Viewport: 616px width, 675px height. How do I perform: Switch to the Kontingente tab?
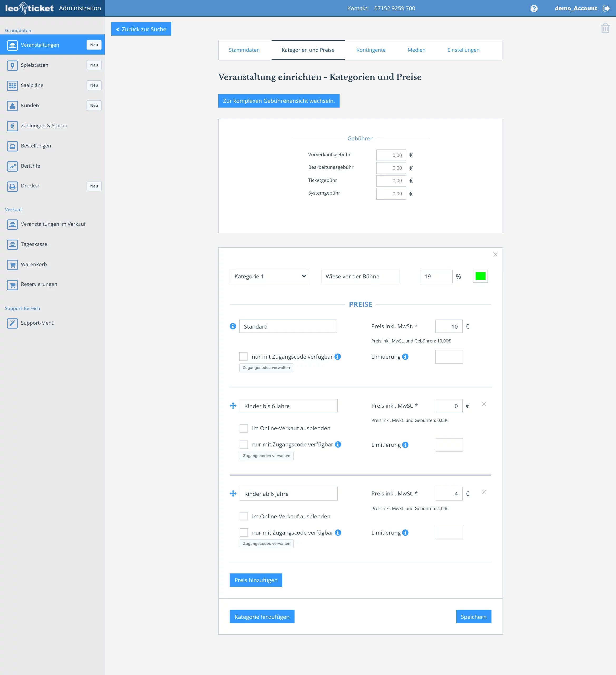click(371, 50)
